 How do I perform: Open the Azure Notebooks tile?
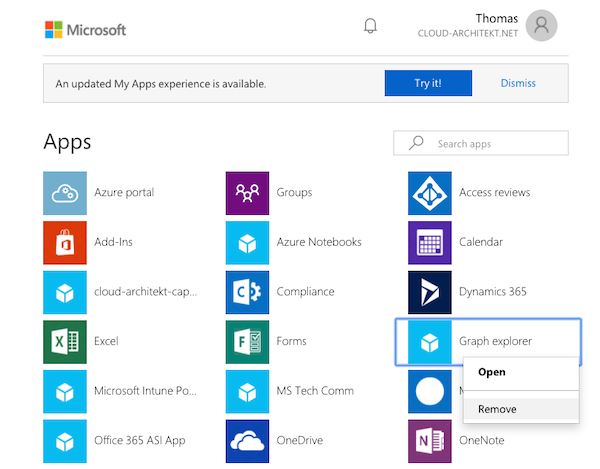pos(293,243)
